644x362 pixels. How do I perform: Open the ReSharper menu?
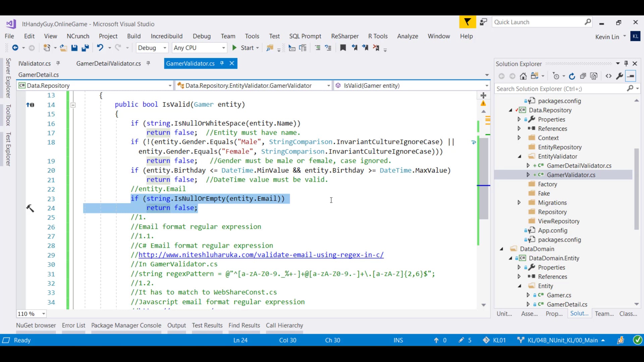click(x=344, y=36)
